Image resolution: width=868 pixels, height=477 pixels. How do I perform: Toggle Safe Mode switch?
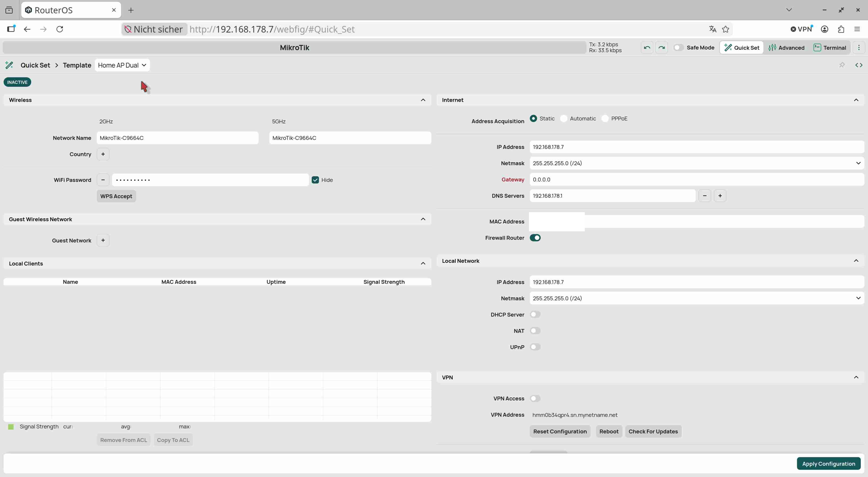679,48
